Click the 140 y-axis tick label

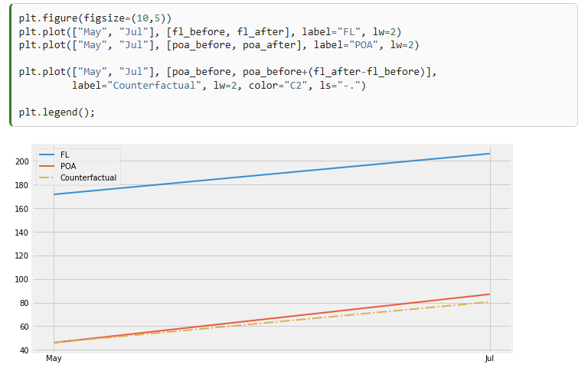pos(21,233)
